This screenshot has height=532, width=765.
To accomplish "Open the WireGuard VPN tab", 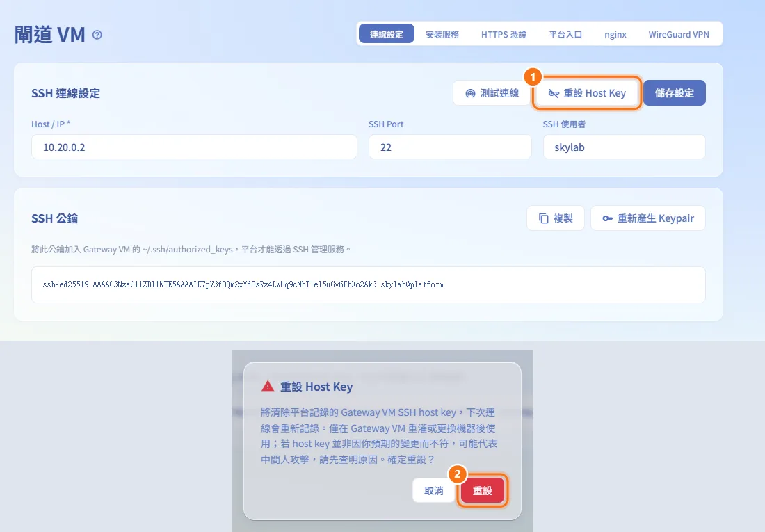I will [x=679, y=34].
